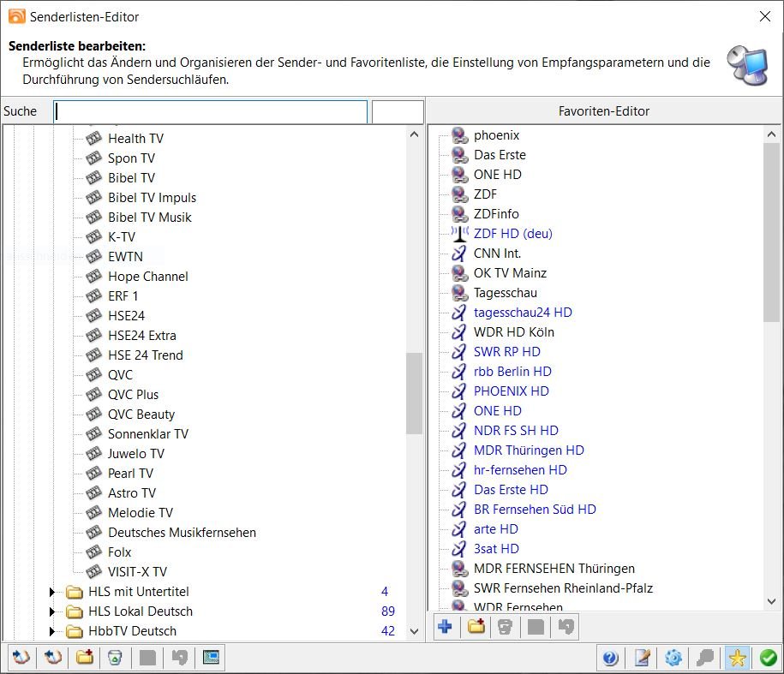This screenshot has width=784, height=674.
Task: Expand the HbbTV Deutsch folder
Action: pos(52,631)
